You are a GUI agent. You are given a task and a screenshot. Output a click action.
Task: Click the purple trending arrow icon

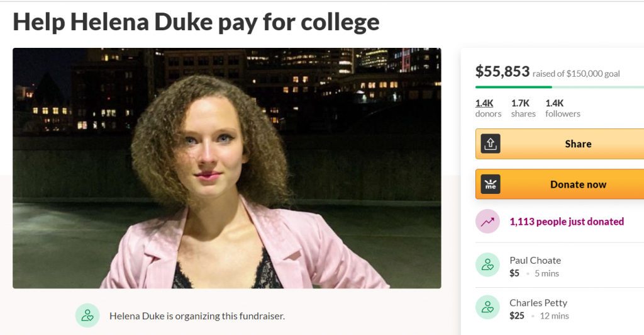[487, 222]
